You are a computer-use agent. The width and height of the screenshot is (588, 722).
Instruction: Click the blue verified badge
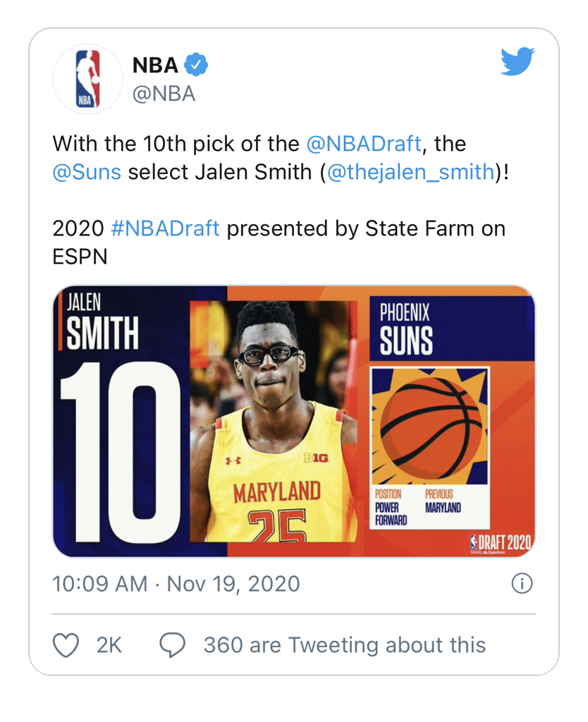tap(196, 65)
